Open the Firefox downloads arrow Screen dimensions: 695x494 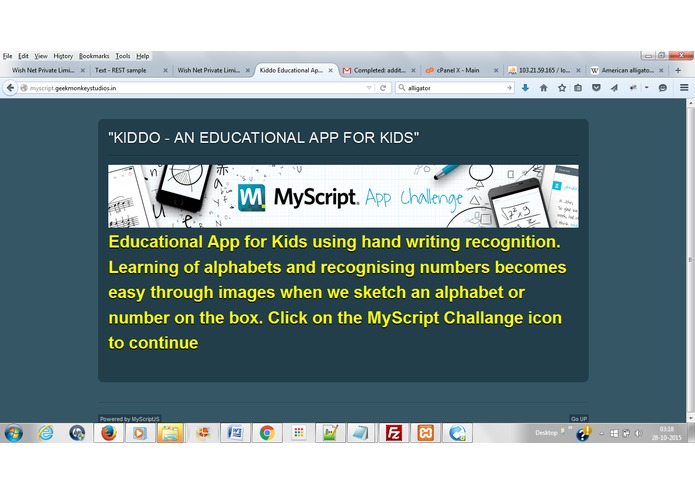(x=525, y=88)
